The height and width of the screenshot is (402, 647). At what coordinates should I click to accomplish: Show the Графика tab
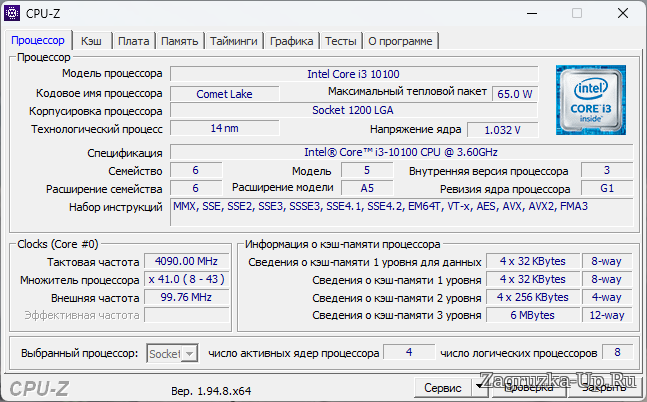(x=291, y=41)
